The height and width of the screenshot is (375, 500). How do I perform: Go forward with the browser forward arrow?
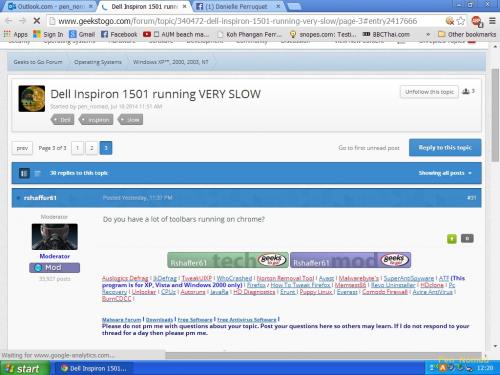22,21
